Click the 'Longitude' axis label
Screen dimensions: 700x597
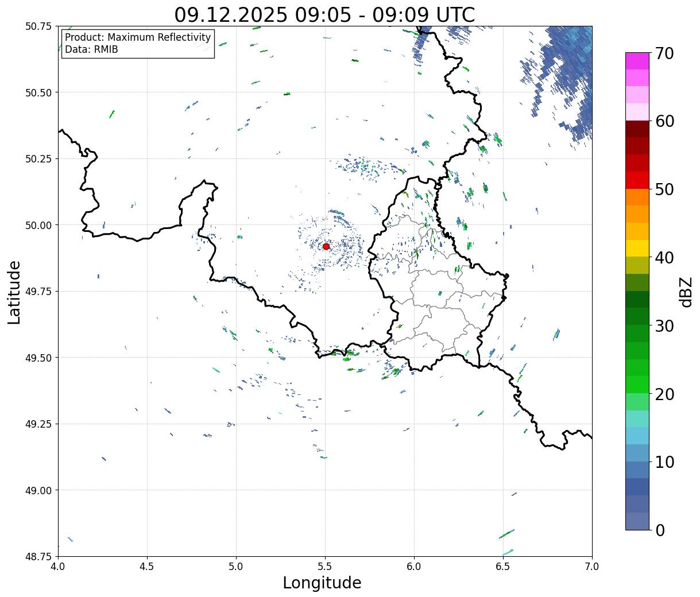coord(322,583)
